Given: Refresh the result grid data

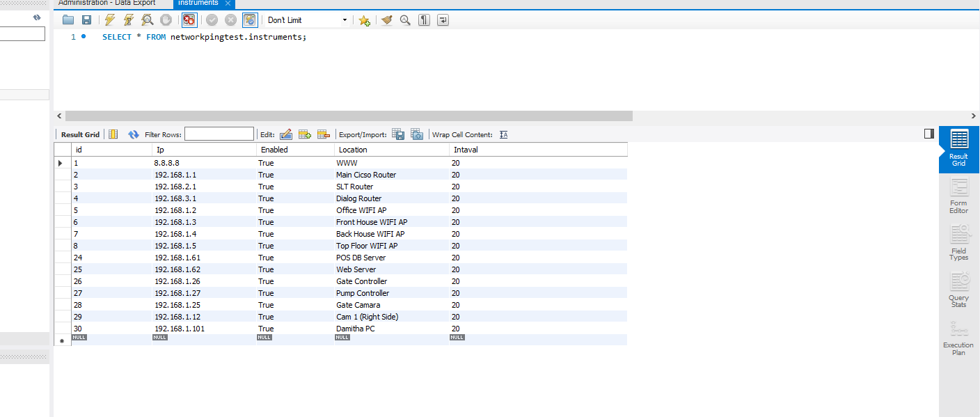Looking at the screenshot, I should click(x=134, y=134).
